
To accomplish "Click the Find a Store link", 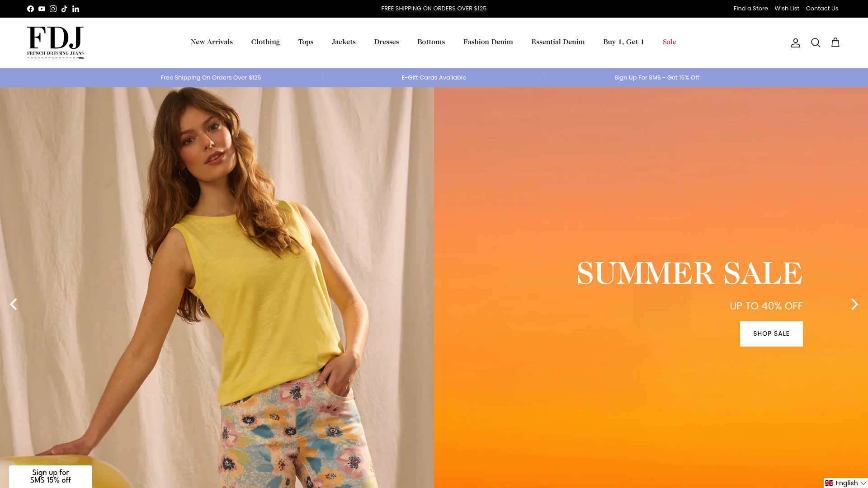I will (x=750, y=9).
